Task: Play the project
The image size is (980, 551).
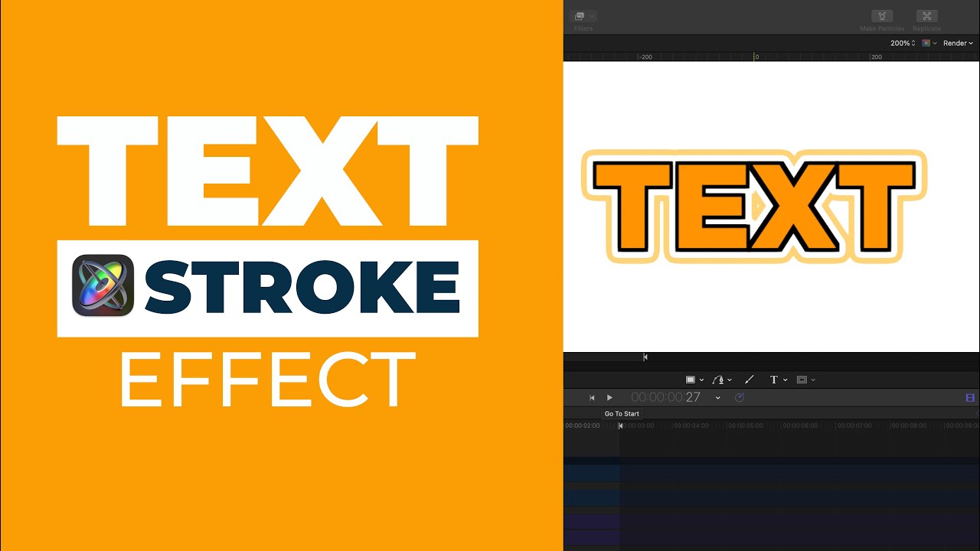Action: (609, 398)
